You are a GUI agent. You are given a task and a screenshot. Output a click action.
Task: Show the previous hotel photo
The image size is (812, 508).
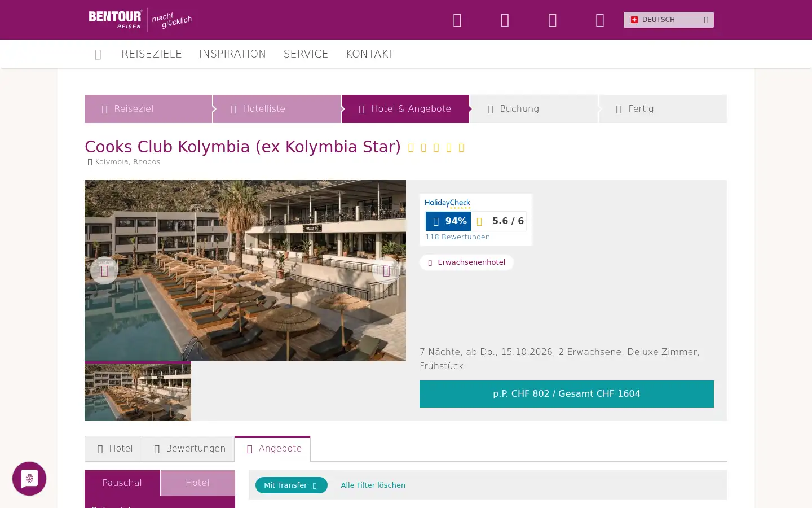(x=104, y=271)
